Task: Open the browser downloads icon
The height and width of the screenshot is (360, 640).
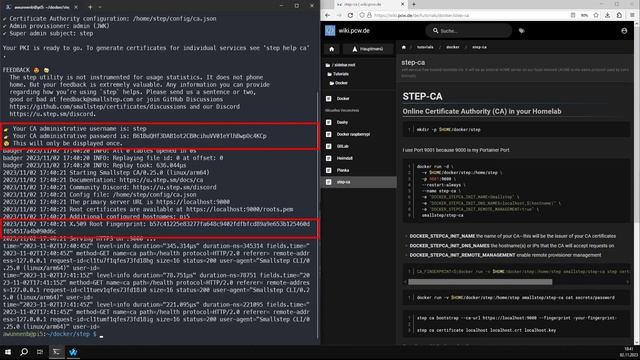Action: coord(607,15)
